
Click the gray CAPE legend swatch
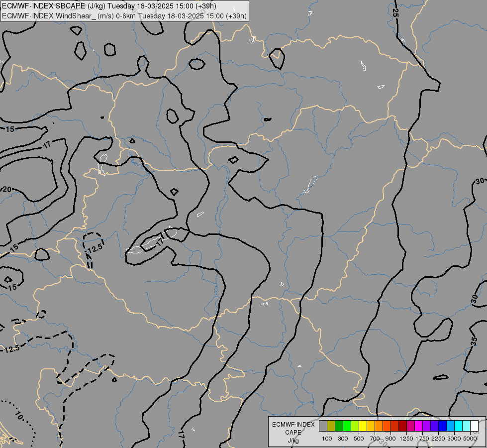coord(323,426)
